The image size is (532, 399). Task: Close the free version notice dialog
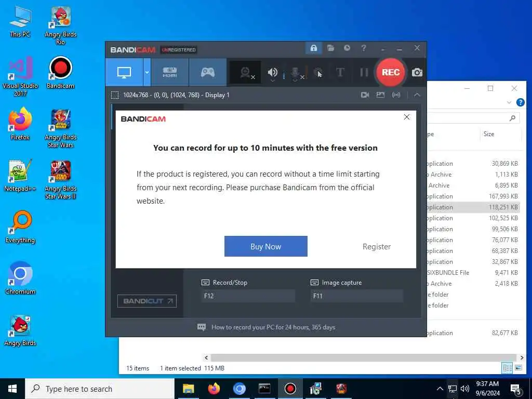407,117
